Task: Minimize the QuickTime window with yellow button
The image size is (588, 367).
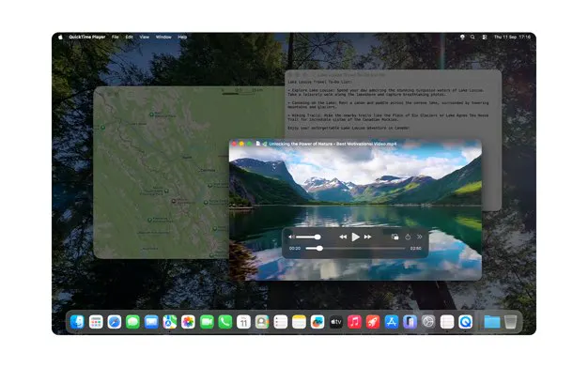Action: click(x=241, y=144)
